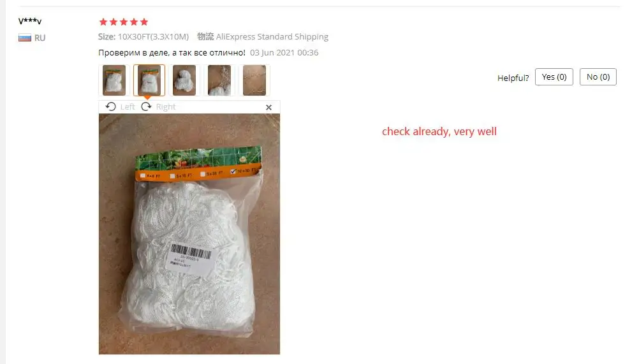The height and width of the screenshot is (364, 632).
Task: Open the first review photo thumbnail
Action: [114, 80]
